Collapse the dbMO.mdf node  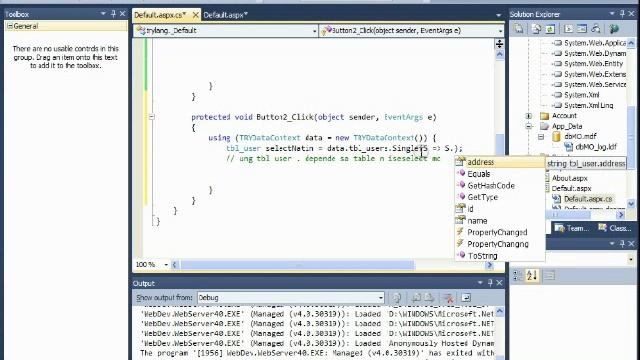[541, 137]
